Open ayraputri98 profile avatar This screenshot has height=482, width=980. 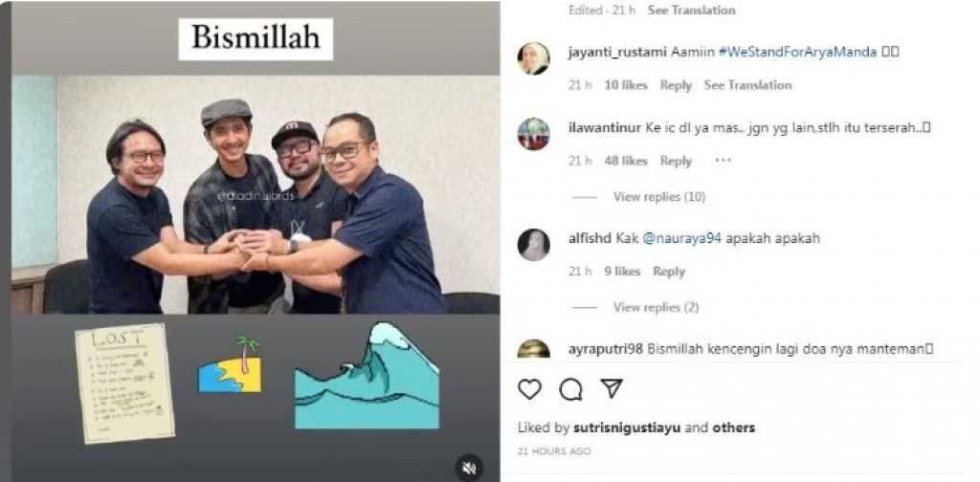coord(534,348)
